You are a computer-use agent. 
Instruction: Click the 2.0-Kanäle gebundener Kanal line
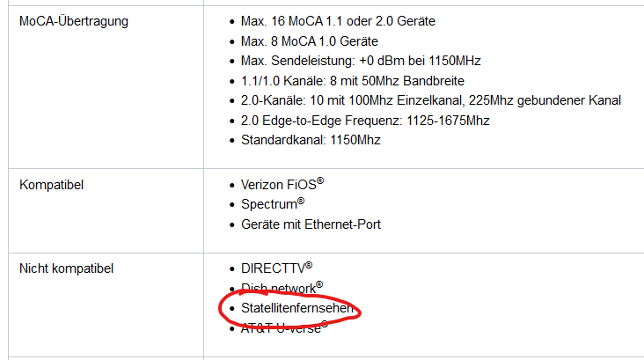[x=430, y=100]
